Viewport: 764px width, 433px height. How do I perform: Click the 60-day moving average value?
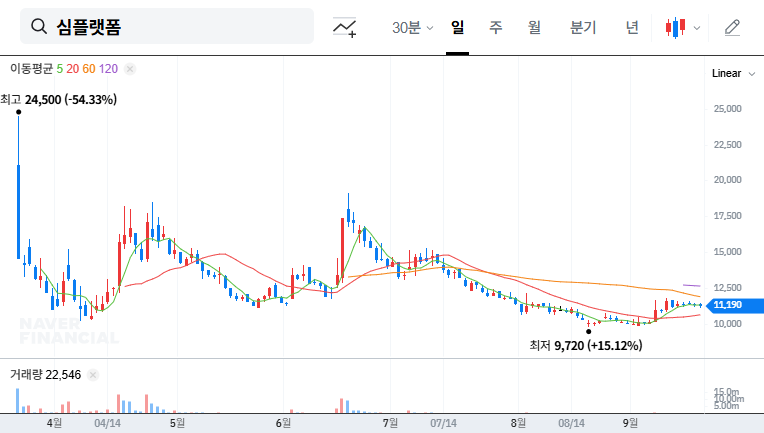click(x=89, y=69)
